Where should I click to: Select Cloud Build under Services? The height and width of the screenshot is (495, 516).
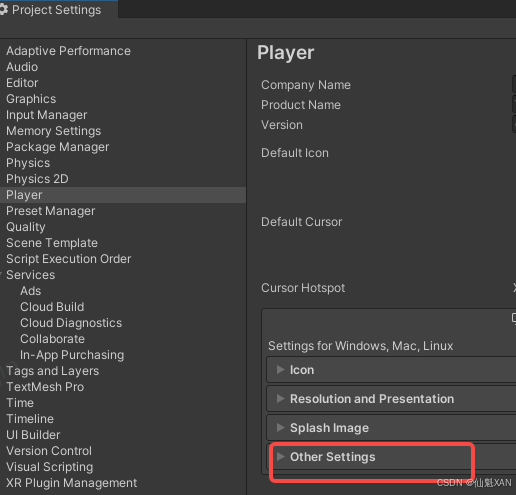(52, 307)
